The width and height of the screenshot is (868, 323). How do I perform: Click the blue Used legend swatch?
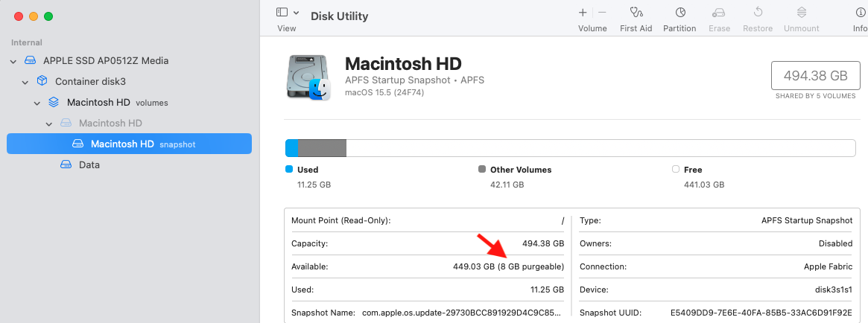tap(288, 169)
